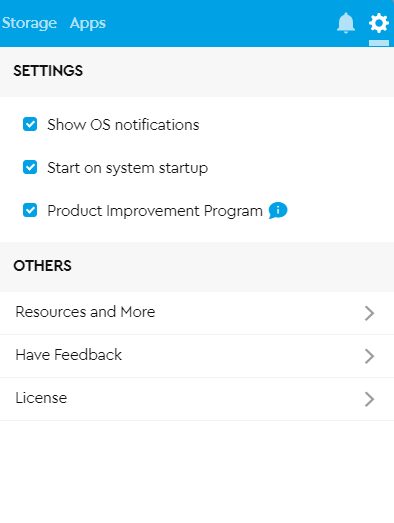Click the active tab indicator under gear
The height and width of the screenshot is (523, 394).
point(379,43)
